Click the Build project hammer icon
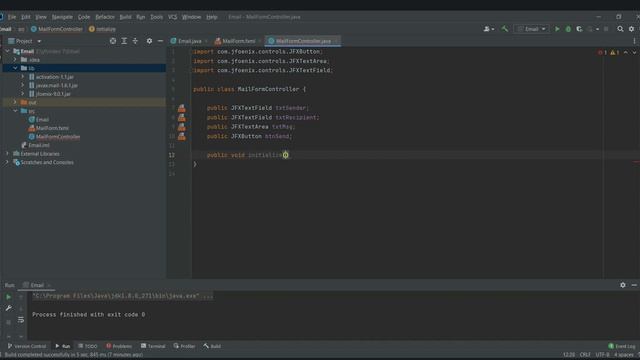The width and height of the screenshot is (640, 360). 504,29
